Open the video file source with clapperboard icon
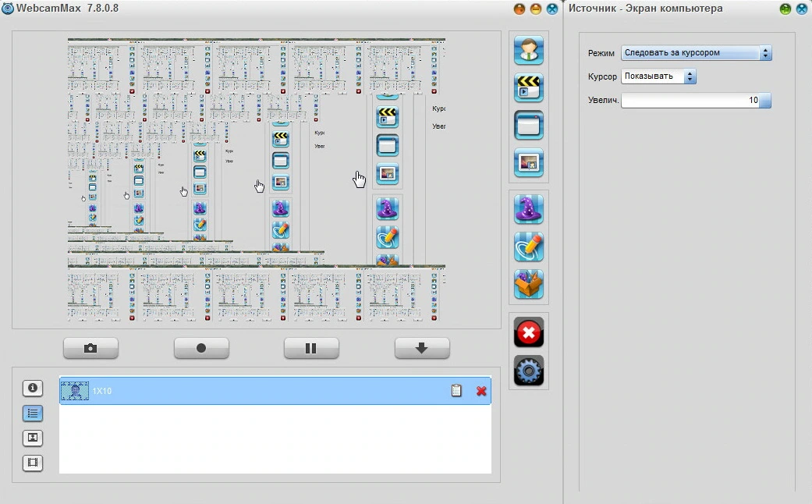Image resolution: width=812 pixels, height=504 pixels. tap(529, 87)
